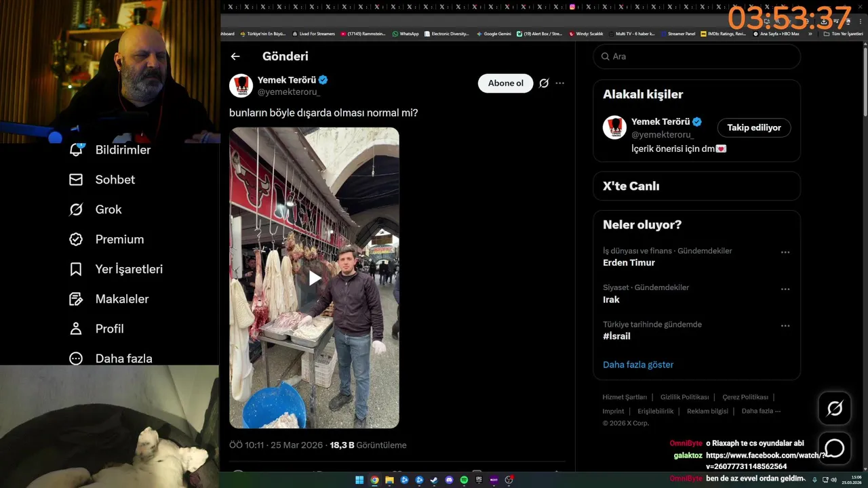Open Sohbet in the sidebar
Viewport: 868px width, 488px height.
[x=102, y=180]
